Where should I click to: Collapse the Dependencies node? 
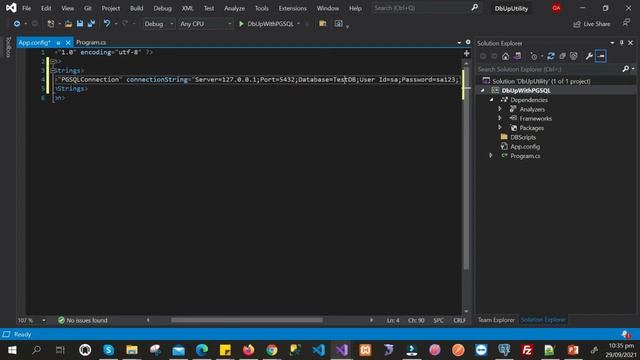point(492,100)
